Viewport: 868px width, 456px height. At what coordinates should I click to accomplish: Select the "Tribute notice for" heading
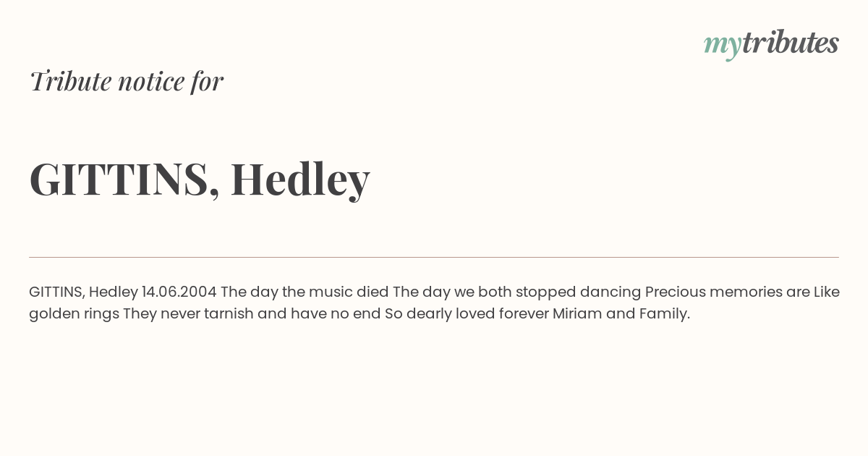(127, 81)
